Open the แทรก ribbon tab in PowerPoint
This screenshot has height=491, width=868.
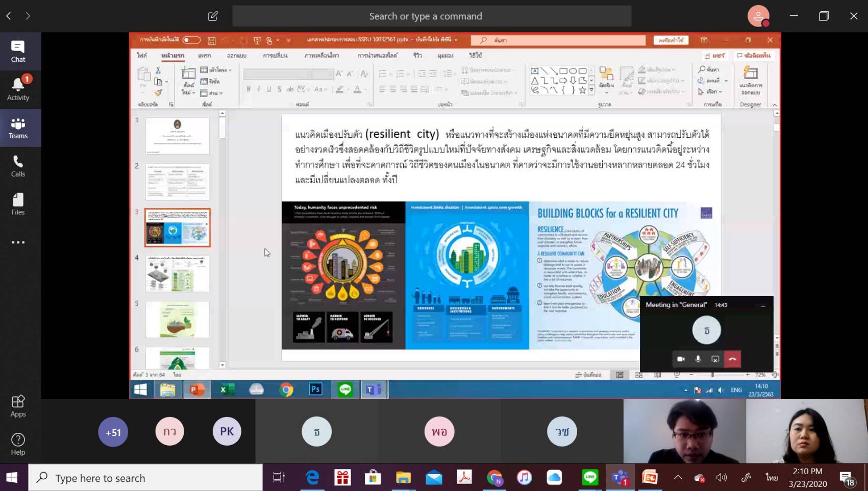[x=205, y=56]
